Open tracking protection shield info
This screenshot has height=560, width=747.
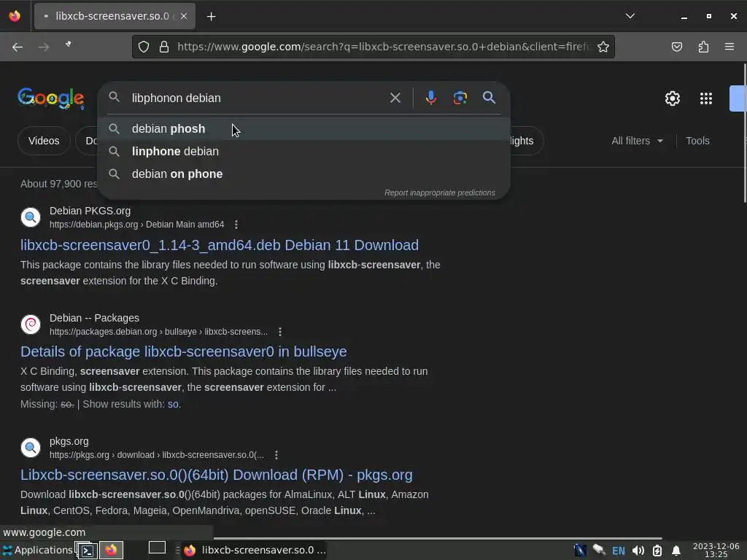[x=144, y=47]
